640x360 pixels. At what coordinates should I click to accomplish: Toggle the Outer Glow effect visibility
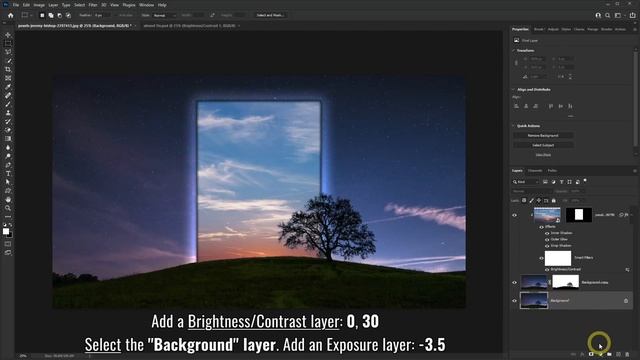click(547, 239)
